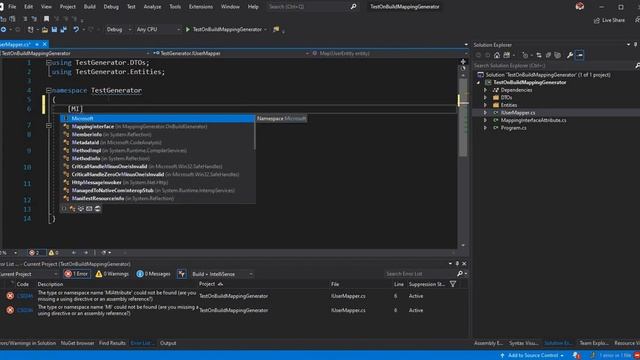Collapse the namespace TestGenerator code block
Viewport: 640px width, 360px height.
pyautogui.click(x=49, y=90)
